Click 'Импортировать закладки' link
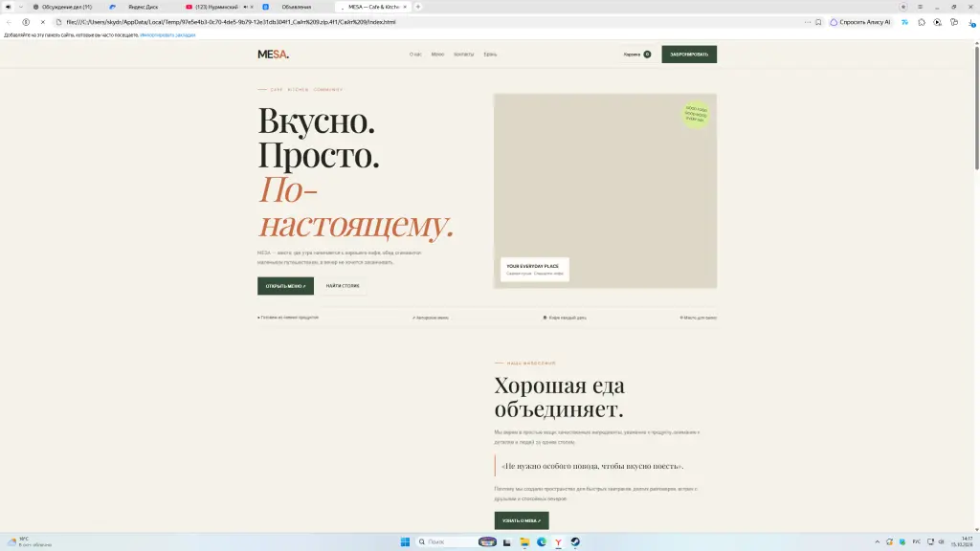The height and width of the screenshot is (551, 980). click(x=167, y=35)
